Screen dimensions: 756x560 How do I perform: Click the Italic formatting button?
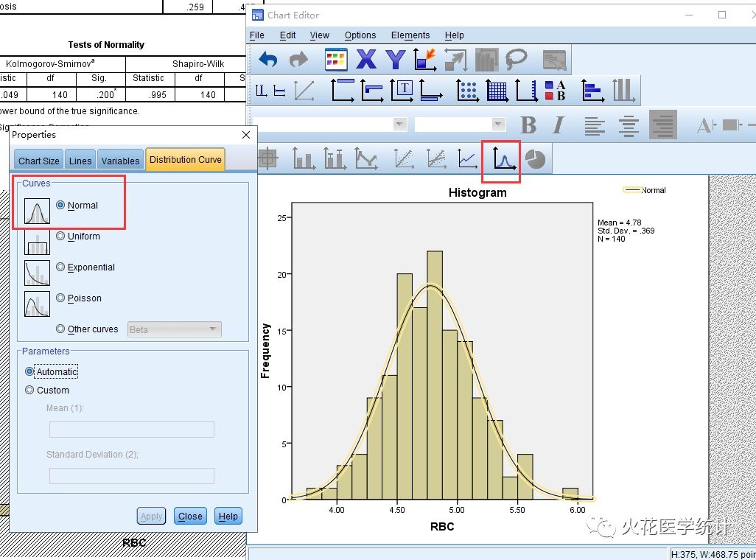559,125
